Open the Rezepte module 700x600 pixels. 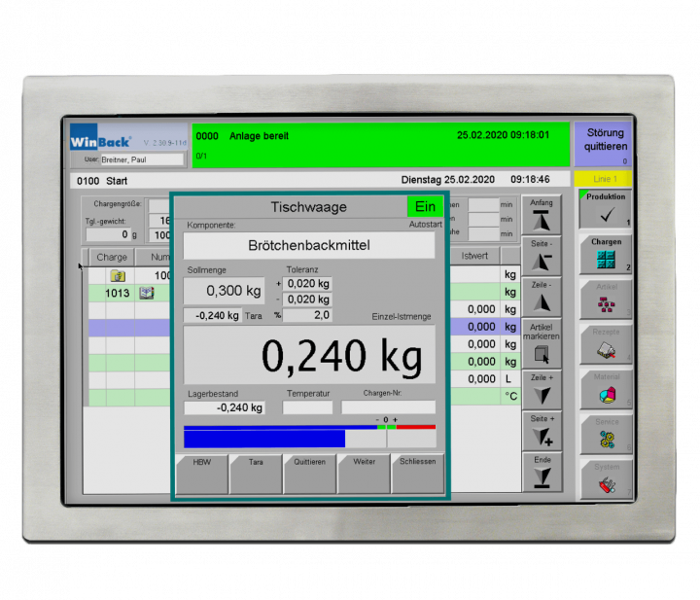click(606, 343)
